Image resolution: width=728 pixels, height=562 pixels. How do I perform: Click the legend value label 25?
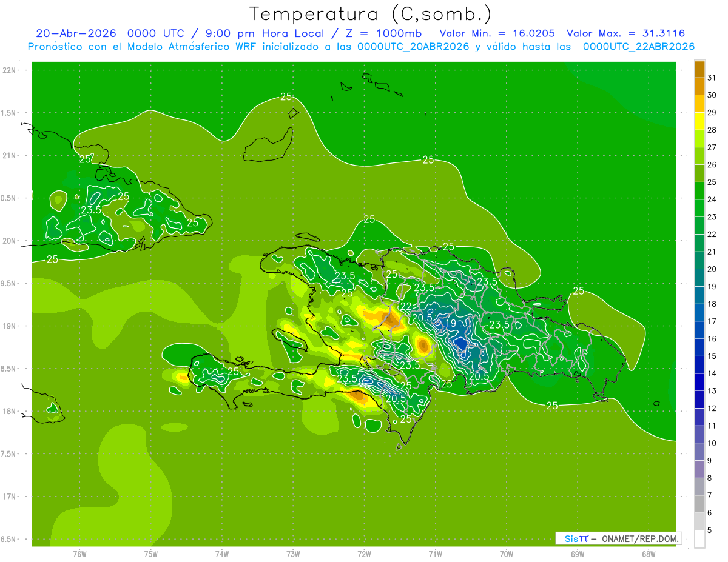[x=712, y=182]
